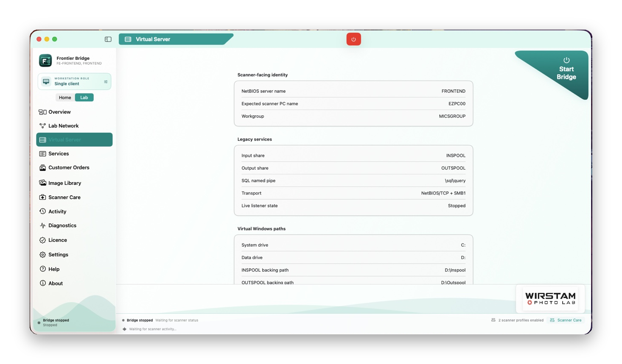Switch to Home mode
The image size is (622, 364).
point(65,98)
